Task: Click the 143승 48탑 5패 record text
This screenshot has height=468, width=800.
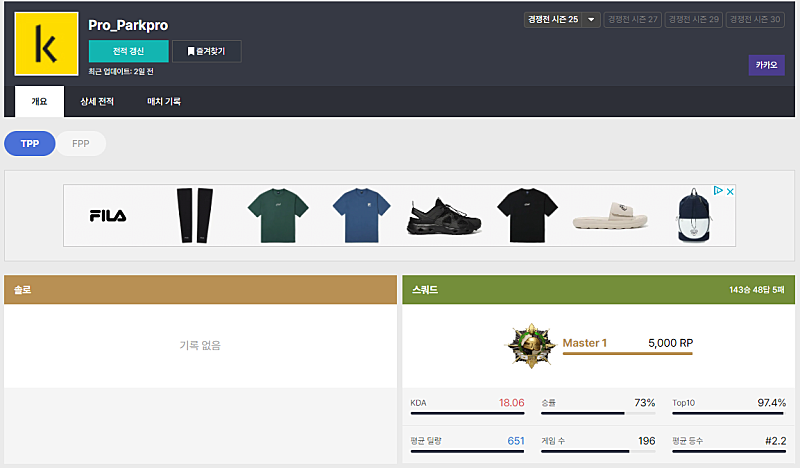Action: point(757,290)
